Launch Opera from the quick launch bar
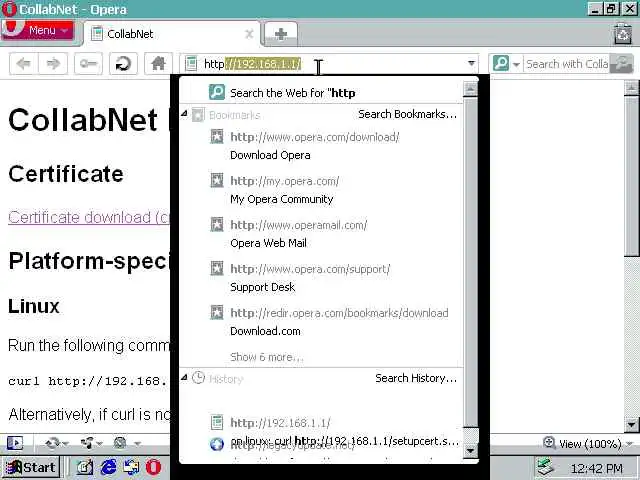The height and width of the screenshot is (480, 640). click(153, 467)
